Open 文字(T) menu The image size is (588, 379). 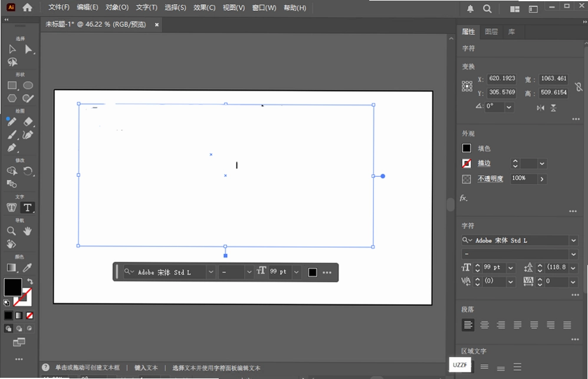click(x=147, y=8)
